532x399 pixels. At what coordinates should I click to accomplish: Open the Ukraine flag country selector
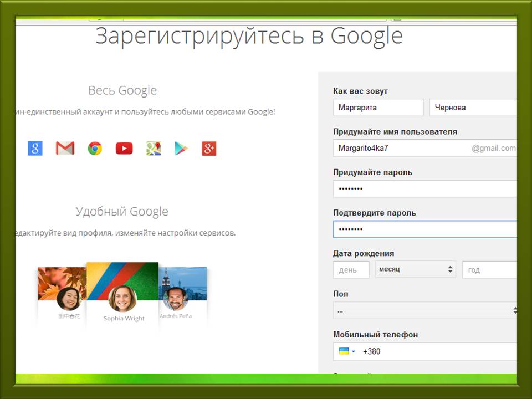(x=347, y=351)
